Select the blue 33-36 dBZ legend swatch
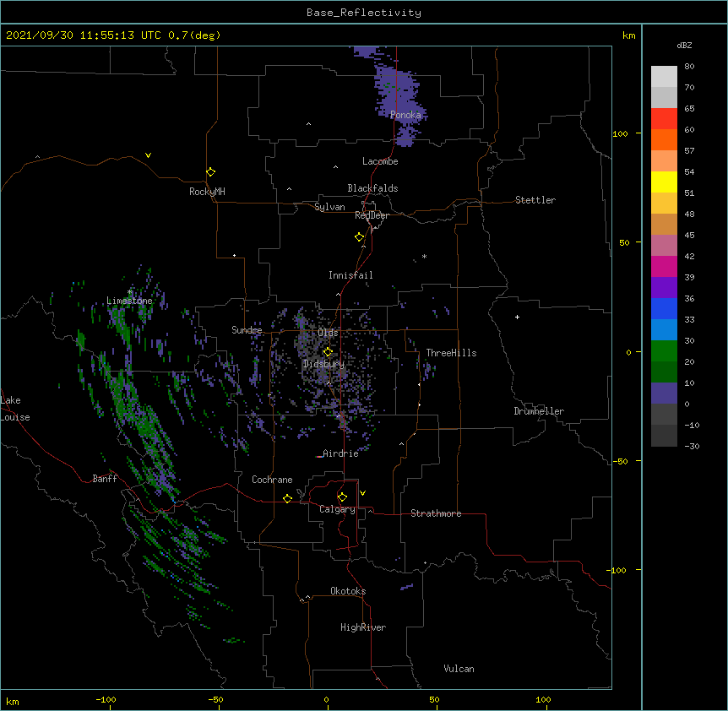728x711 pixels. coord(664,308)
